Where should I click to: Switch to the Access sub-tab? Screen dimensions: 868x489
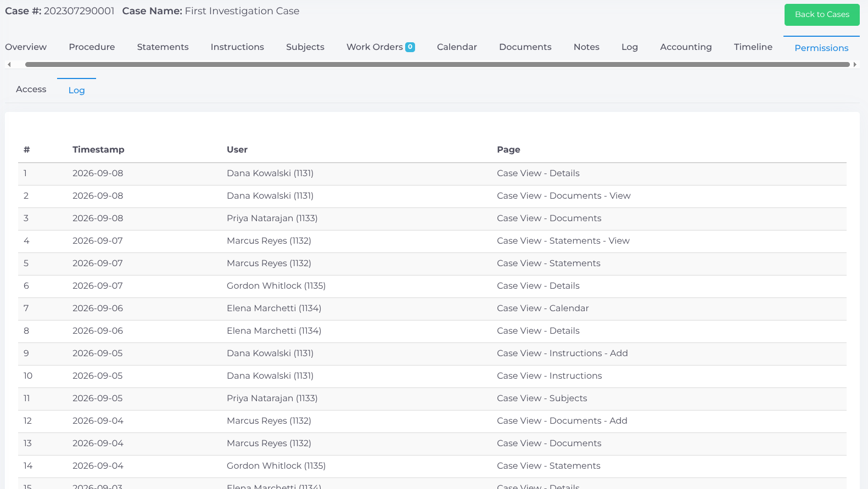[31, 89]
